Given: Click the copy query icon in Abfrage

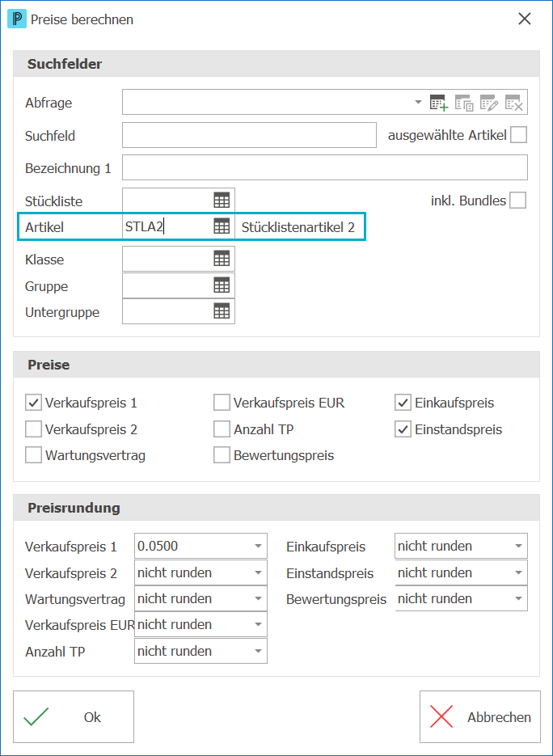Looking at the screenshot, I should pos(464,103).
